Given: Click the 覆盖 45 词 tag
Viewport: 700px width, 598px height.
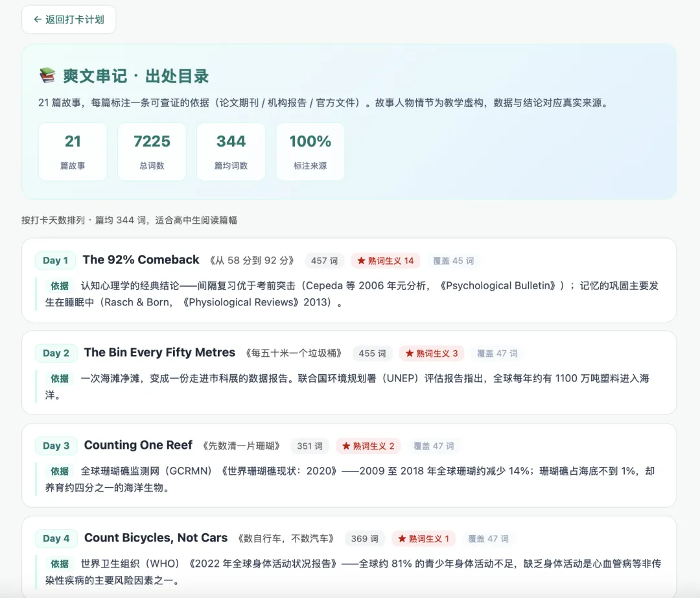Looking at the screenshot, I should point(454,261).
